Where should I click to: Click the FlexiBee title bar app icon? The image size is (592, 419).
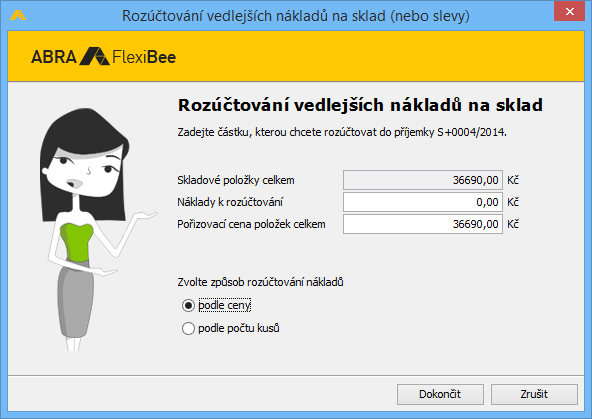point(18,15)
